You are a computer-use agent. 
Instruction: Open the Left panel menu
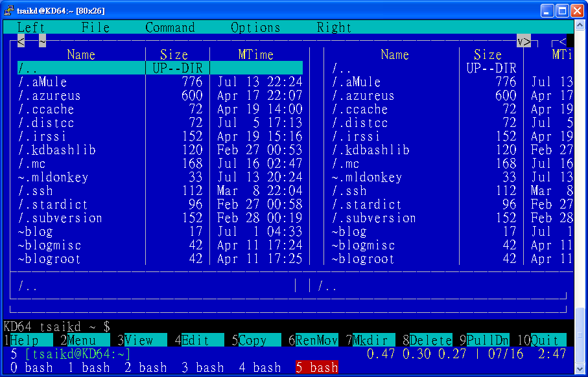[x=31, y=27]
